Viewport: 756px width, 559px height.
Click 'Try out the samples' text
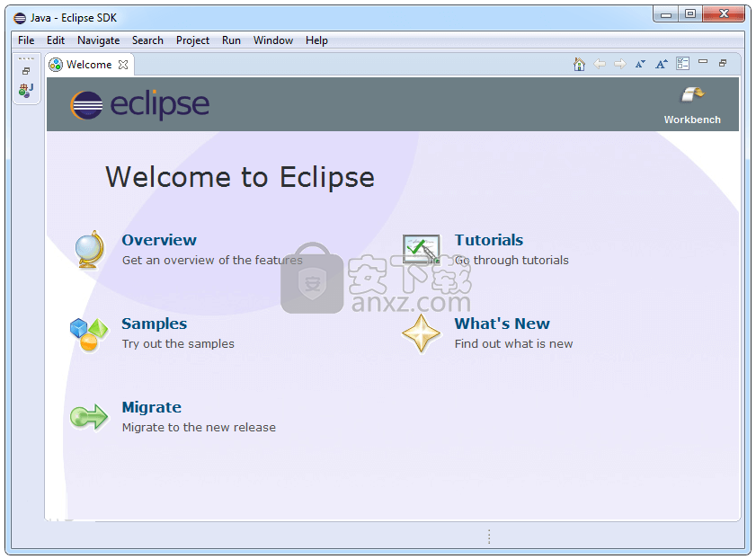click(x=178, y=343)
